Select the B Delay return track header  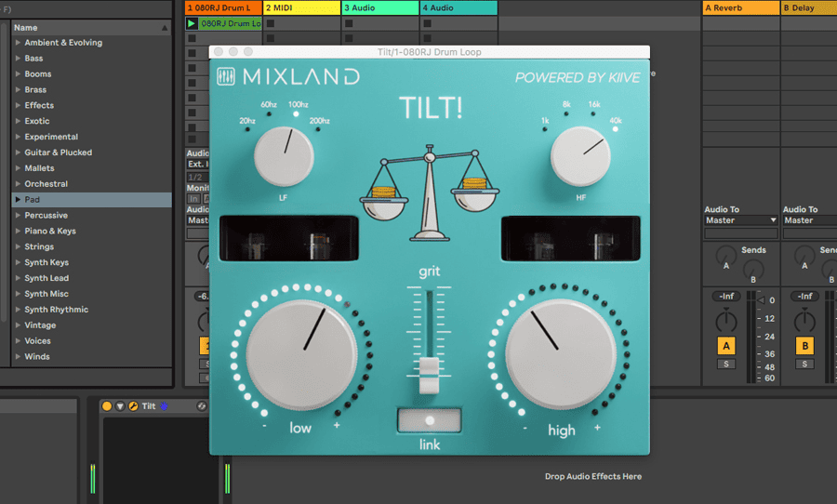[x=809, y=8]
